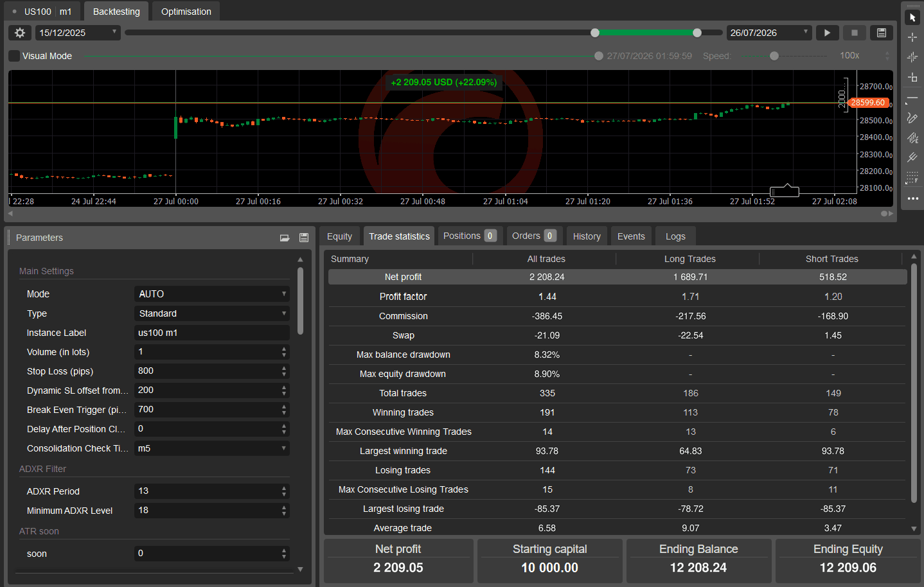Save parameters icon in Parameters header

(x=304, y=238)
